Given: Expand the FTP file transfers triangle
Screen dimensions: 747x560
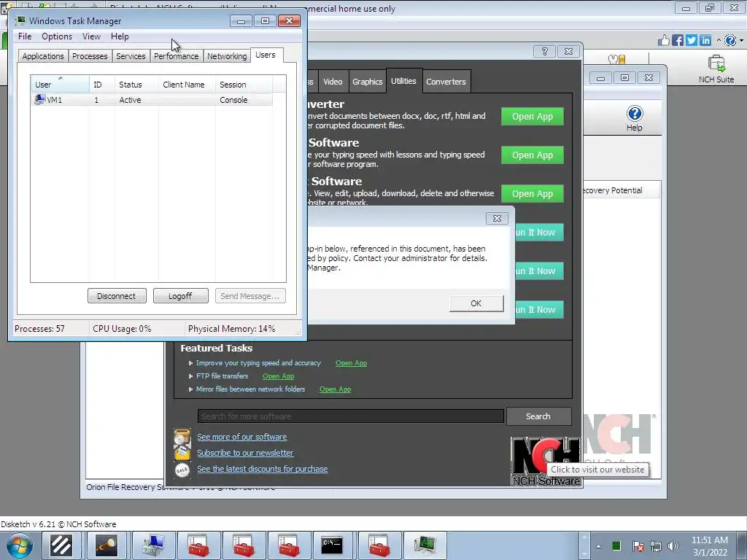Looking at the screenshot, I should [x=190, y=376].
